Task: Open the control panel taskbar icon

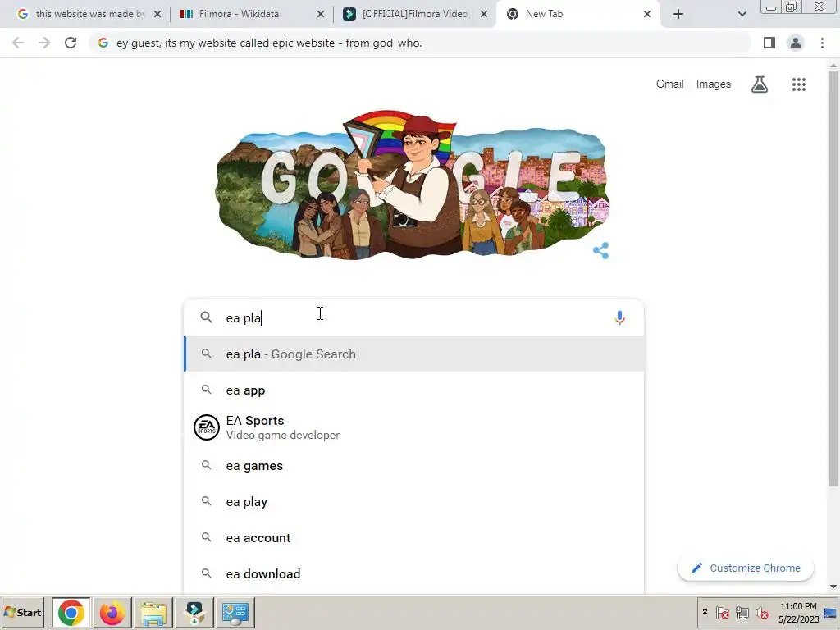Action: coord(235,613)
